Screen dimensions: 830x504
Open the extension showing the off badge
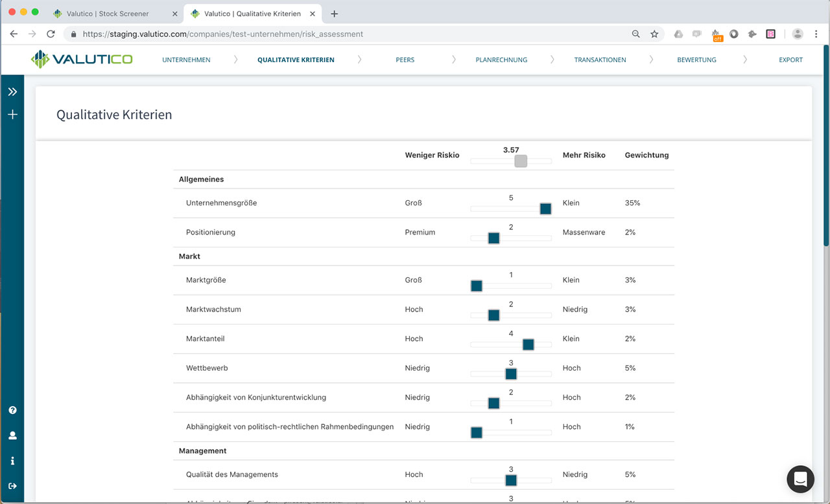(717, 33)
